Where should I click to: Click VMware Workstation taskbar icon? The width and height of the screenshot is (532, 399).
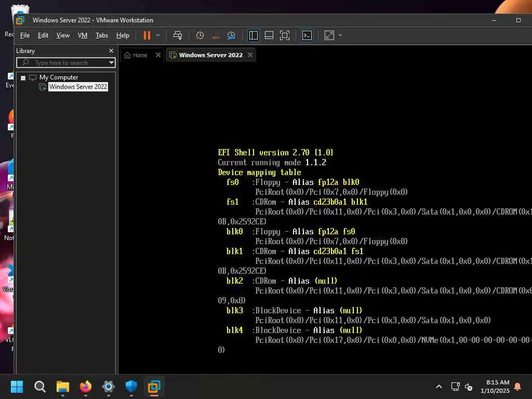coord(154,387)
